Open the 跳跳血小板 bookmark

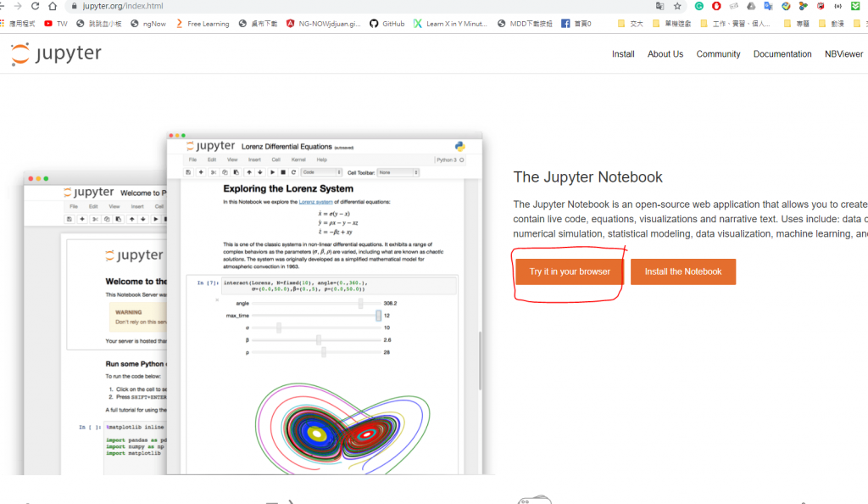click(x=98, y=24)
